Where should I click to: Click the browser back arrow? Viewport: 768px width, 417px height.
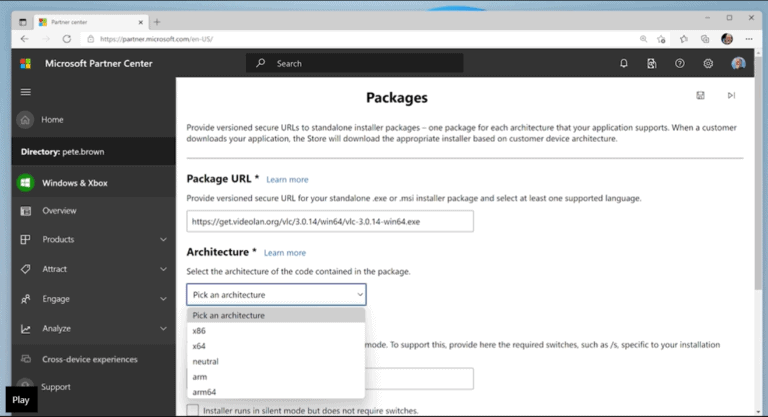tap(24, 39)
